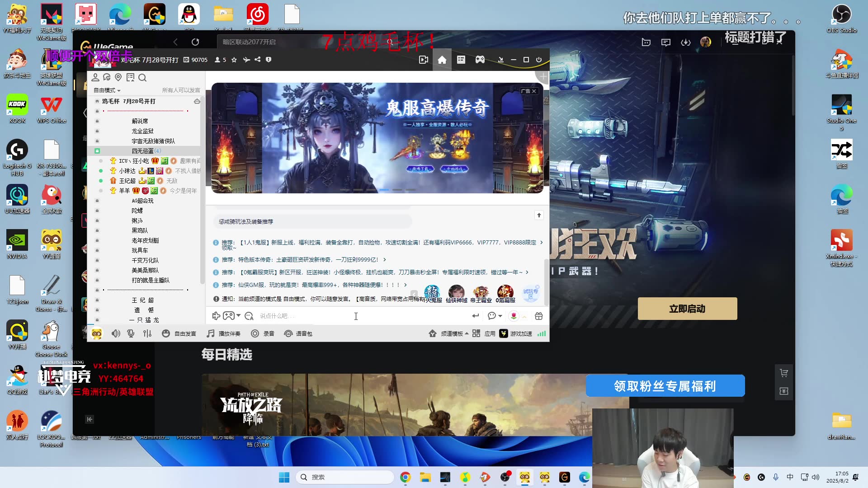The image size is (868, 488).
Task: Switch YY to mini mode with down-arrow icon
Action: (500, 60)
